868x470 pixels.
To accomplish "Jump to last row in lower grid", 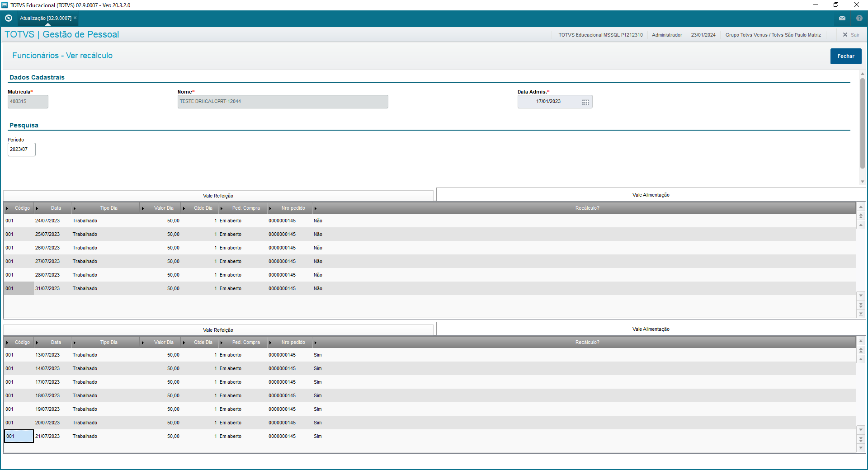I will point(861,448).
